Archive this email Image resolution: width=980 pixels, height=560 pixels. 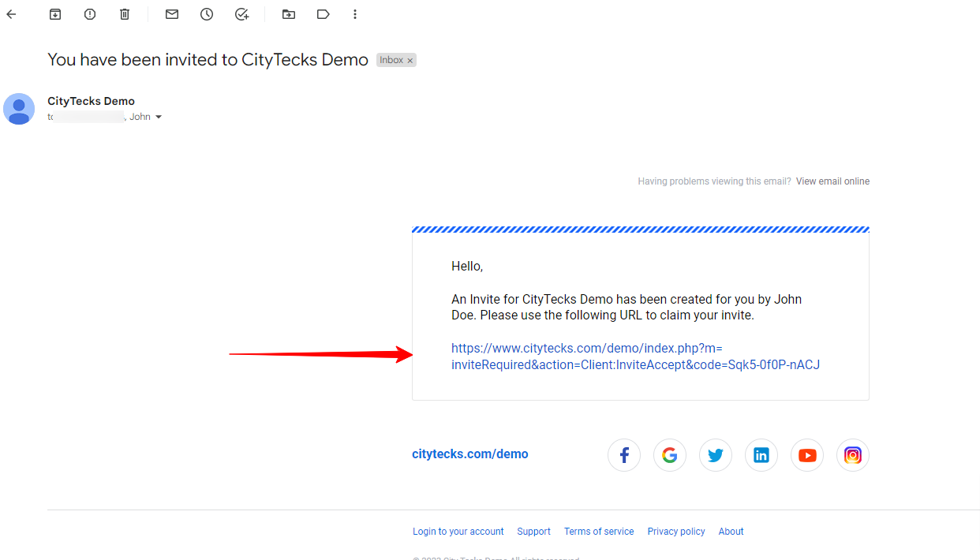[55, 14]
